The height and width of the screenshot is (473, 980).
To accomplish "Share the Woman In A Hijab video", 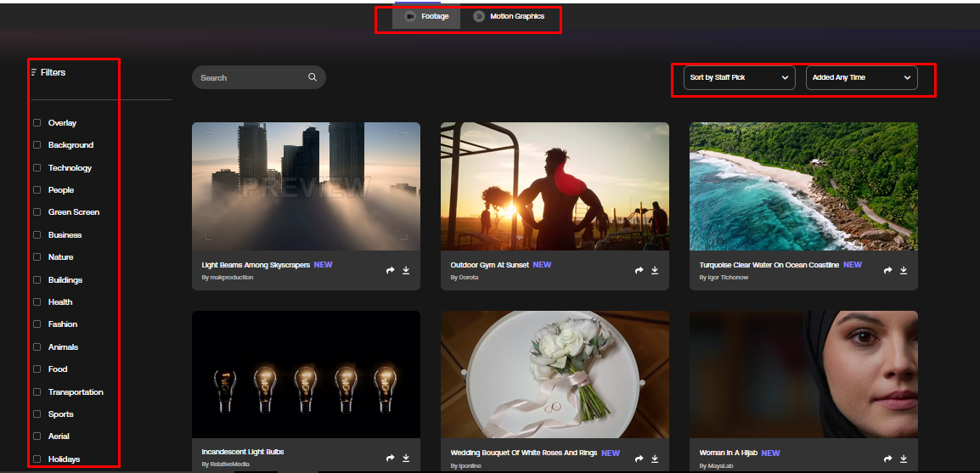I will 888,459.
